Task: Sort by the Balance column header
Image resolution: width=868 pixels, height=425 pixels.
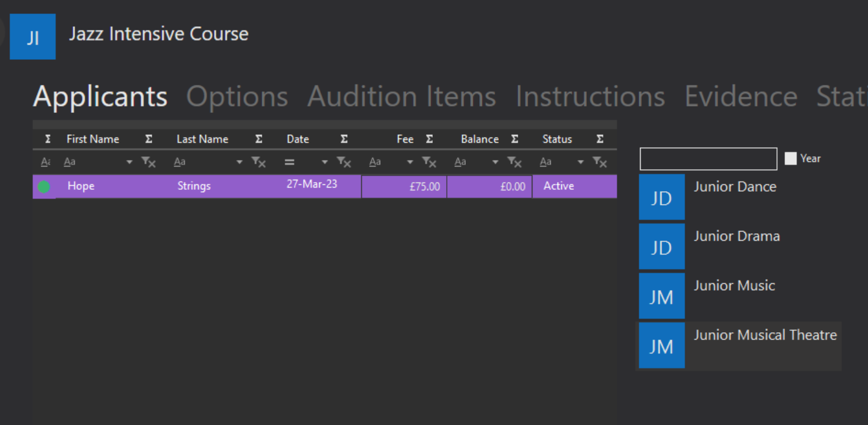Action: pyautogui.click(x=480, y=139)
